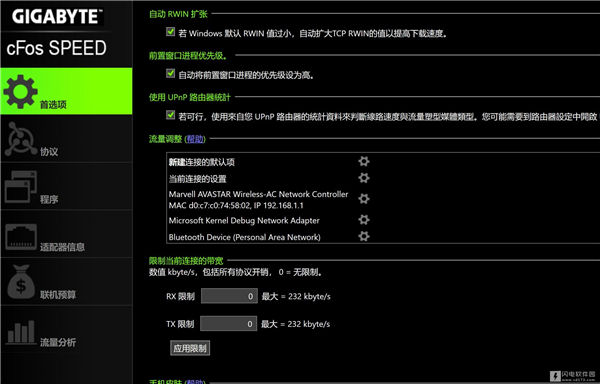Click the 应用限制 button

click(190, 348)
